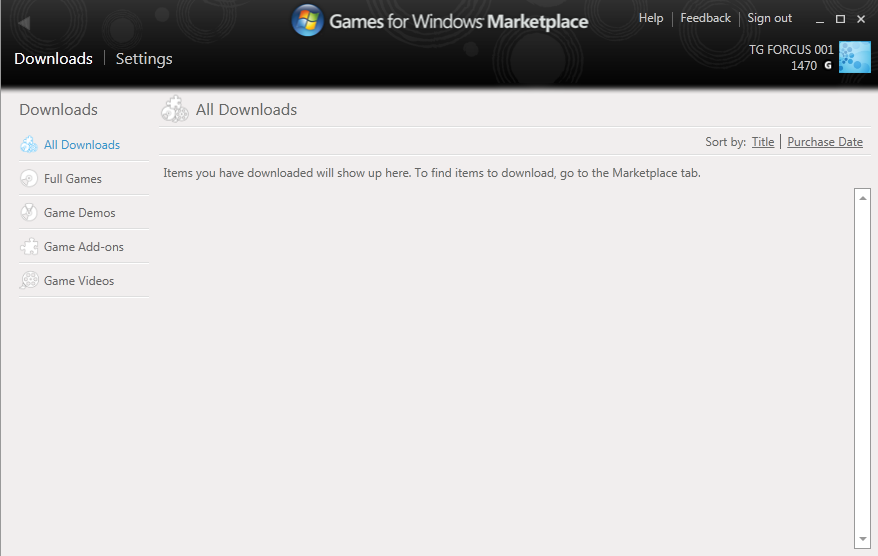Switch to the Downloads tab
Image resolution: width=878 pixels, height=556 pixels.
click(x=53, y=58)
